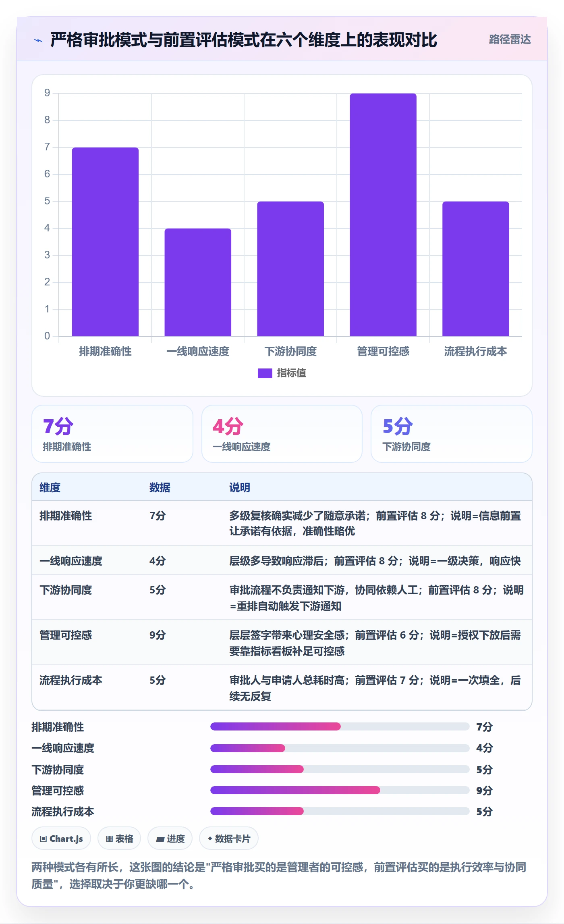The width and height of the screenshot is (564, 924).
Task: Click the 说明 table column header
Action: [x=240, y=487]
